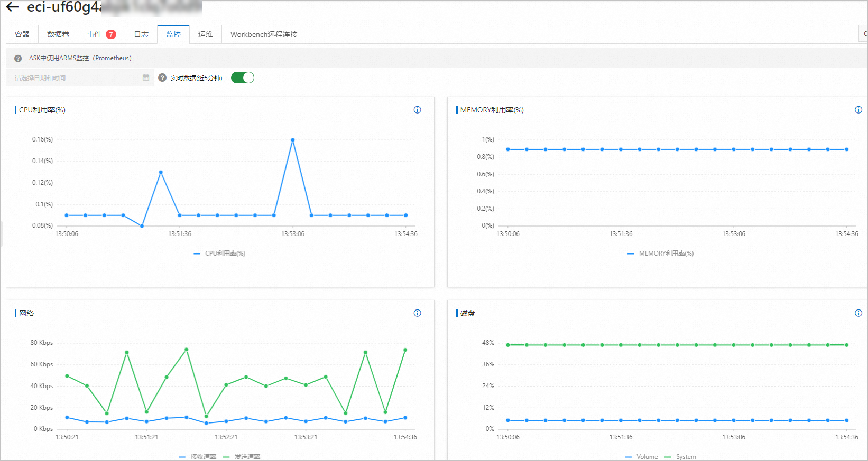868x461 pixels.
Task: Click the 0.13% CPU spike data point
Action: coord(161,172)
